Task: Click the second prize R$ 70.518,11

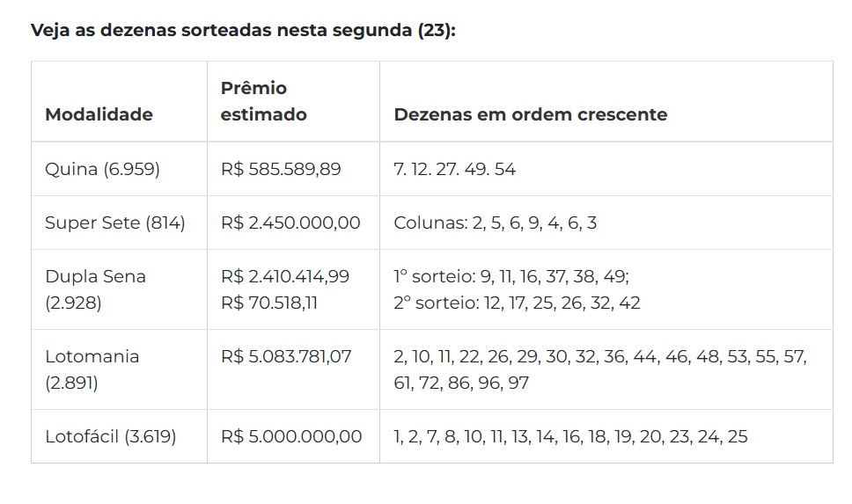Action: tap(269, 303)
